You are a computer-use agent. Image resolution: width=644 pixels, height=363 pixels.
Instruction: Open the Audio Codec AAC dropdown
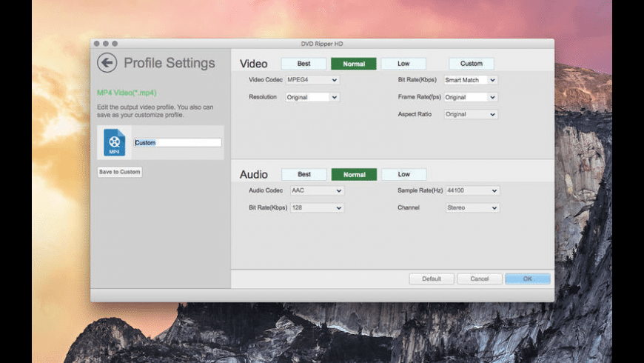pyautogui.click(x=317, y=190)
